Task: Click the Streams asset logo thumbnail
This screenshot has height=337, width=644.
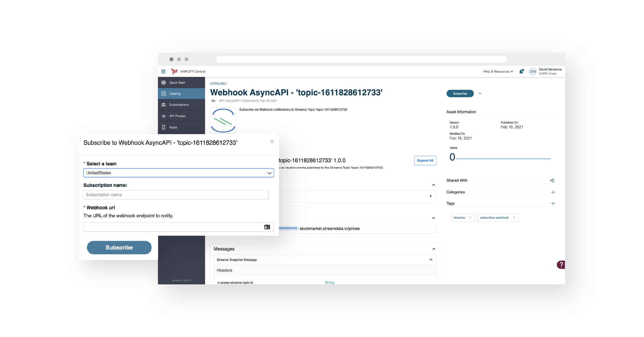Action: 223,120
